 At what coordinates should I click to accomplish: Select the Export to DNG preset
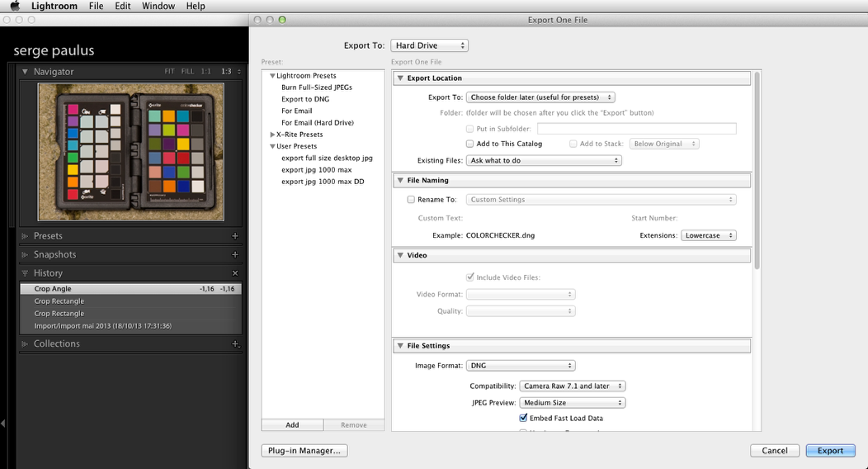(x=305, y=99)
